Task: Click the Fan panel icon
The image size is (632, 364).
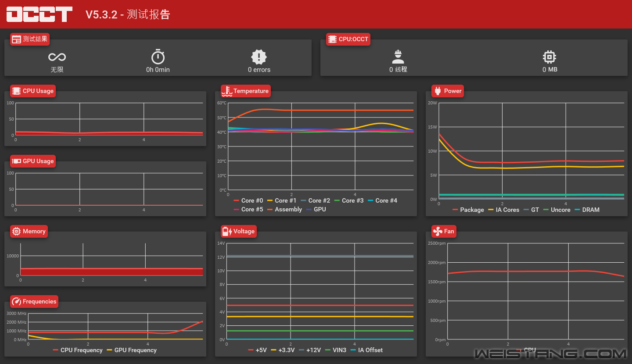Action: [438, 231]
